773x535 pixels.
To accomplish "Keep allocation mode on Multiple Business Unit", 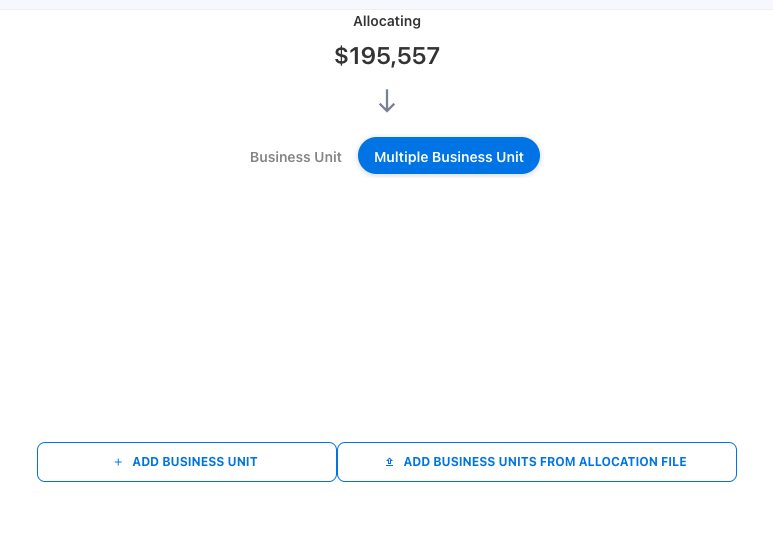I will pos(448,157).
